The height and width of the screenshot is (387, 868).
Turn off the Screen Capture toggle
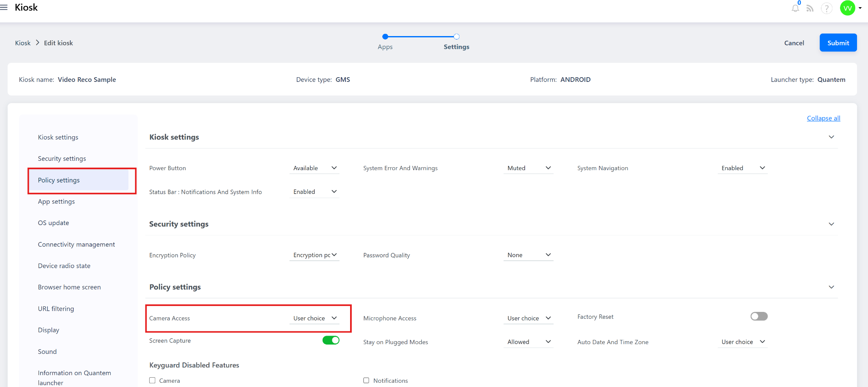point(331,340)
